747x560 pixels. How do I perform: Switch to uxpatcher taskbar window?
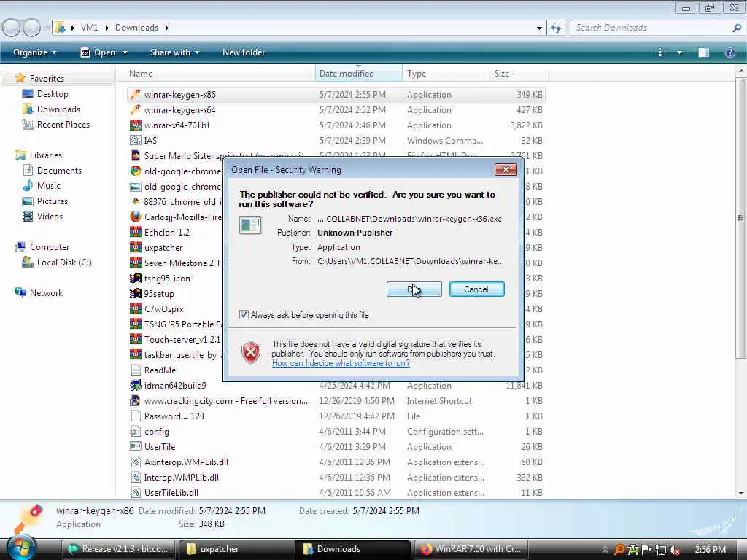(x=236, y=549)
